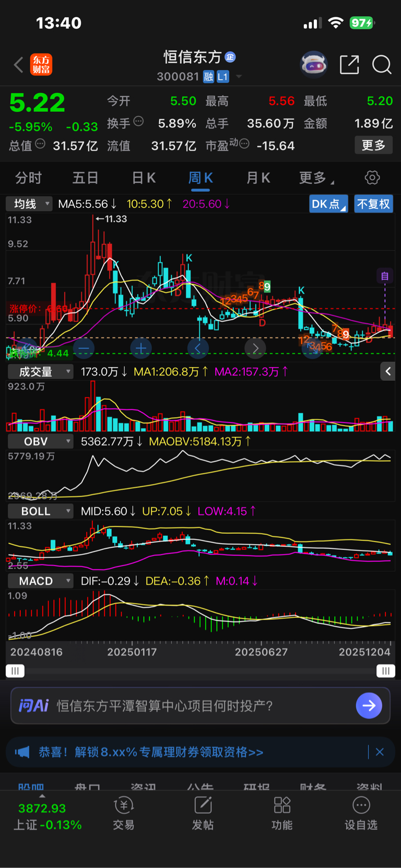Tap the 问Ai logo
The image size is (401, 868).
(x=33, y=706)
